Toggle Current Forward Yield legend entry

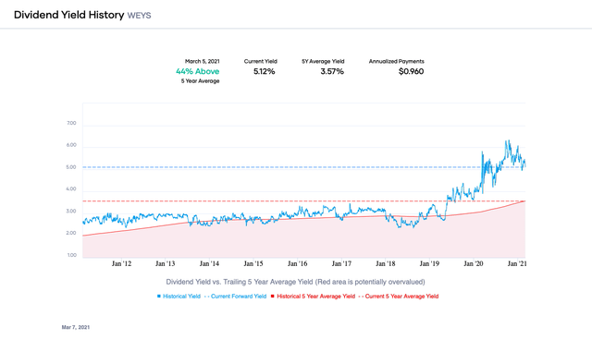235,297
